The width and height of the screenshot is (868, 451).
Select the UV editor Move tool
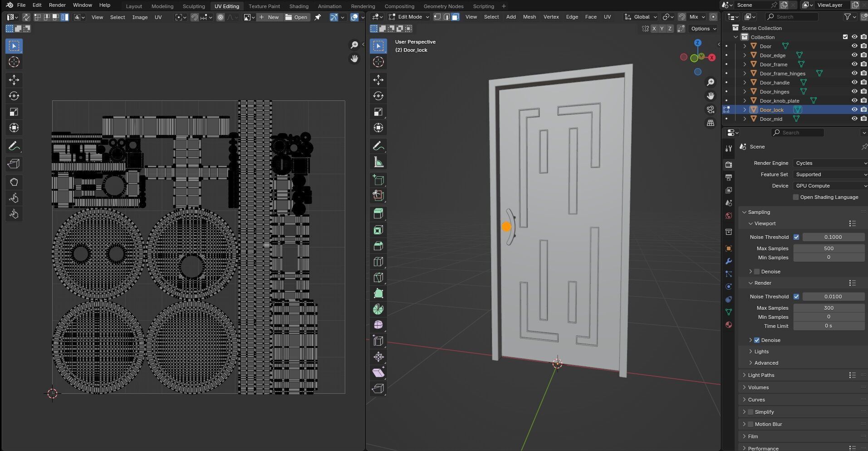14,80
